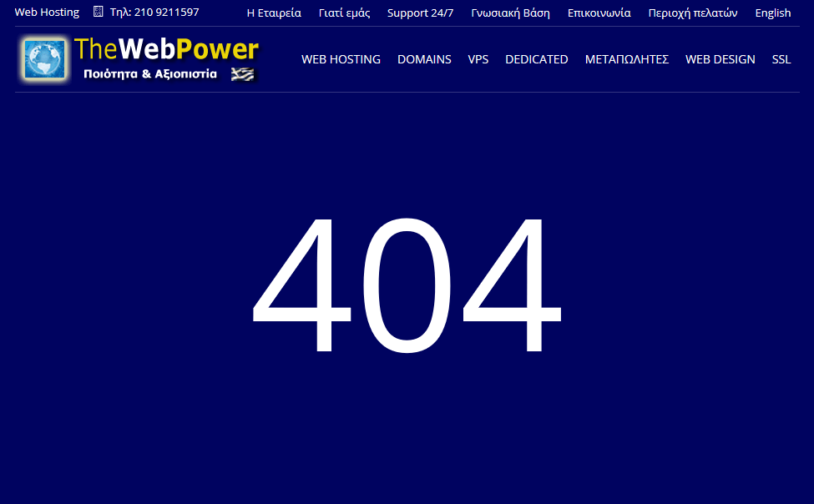The width and height of the screenshot is (814, 504).
Task: Open ΜΕΤΑΠΩΛΗΤΕΣ resellers menu
Action: point(627,59)
